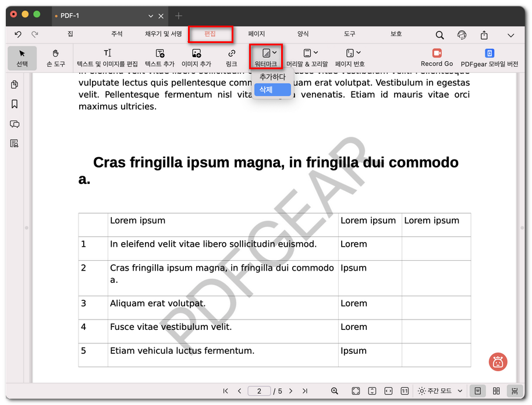Toggle continuous scrolling view mode
Screen dimensions: 532x405
tap(514, 391)
